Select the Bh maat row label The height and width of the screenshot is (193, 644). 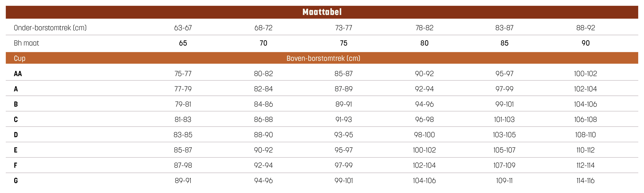point(26,43)
